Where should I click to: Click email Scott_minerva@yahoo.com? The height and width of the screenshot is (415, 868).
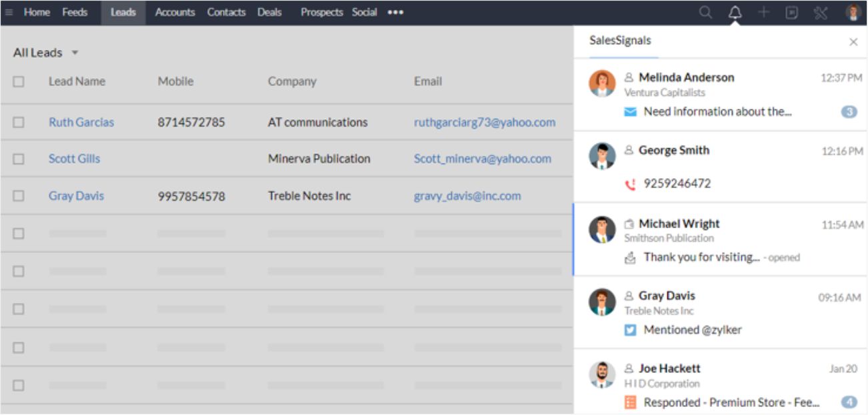(x=483, y=159)
